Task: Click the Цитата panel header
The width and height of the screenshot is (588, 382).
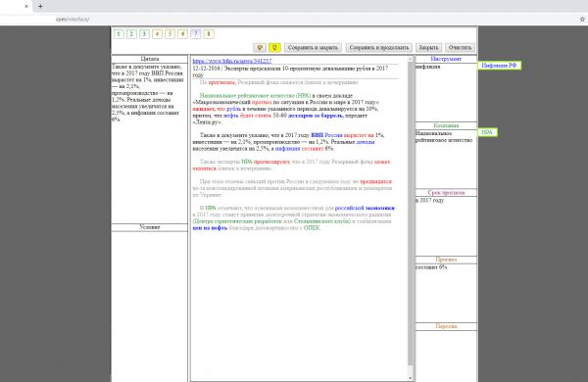Action: [x=150, y=59]
